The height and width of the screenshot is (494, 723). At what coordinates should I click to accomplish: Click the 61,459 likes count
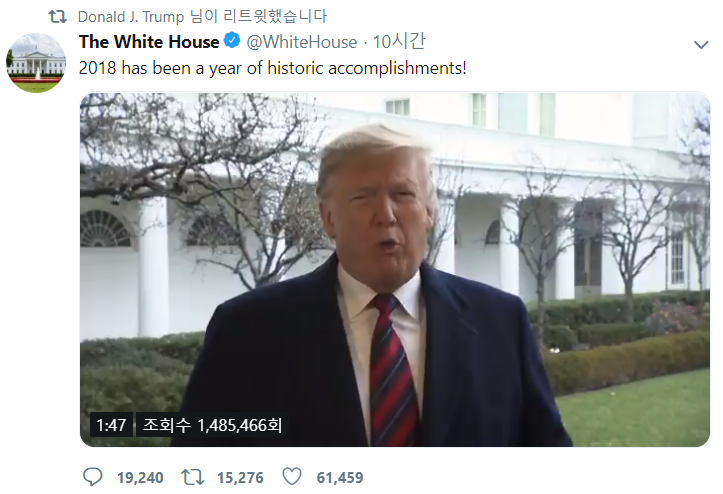340,477
